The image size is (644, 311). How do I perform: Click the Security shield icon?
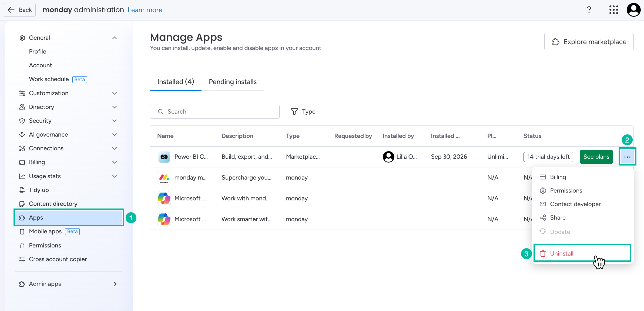click(x=22, y=121)
